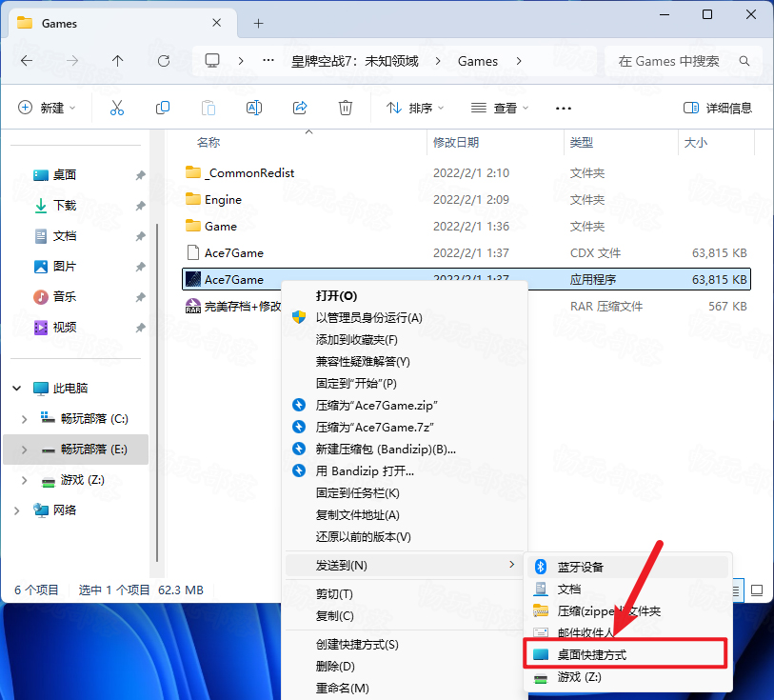Choose 兼容性疑难解答(Y)

[405, 361]
